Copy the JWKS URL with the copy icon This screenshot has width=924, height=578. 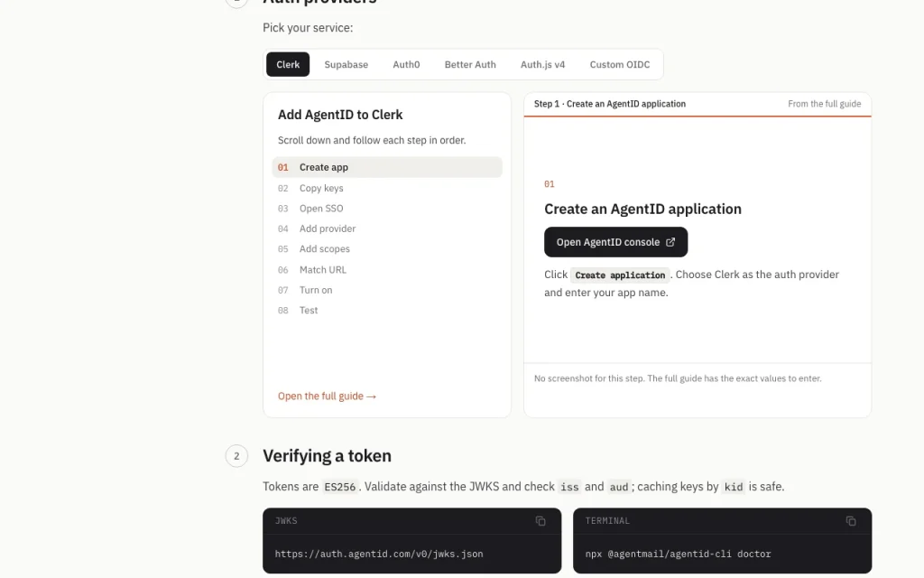click(541, 521)
